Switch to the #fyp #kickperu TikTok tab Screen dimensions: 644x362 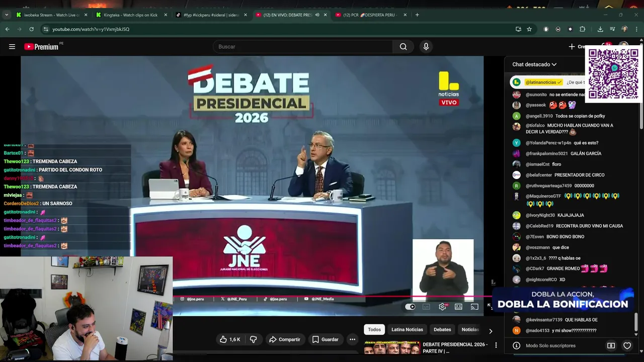click(x=211, y=15)
